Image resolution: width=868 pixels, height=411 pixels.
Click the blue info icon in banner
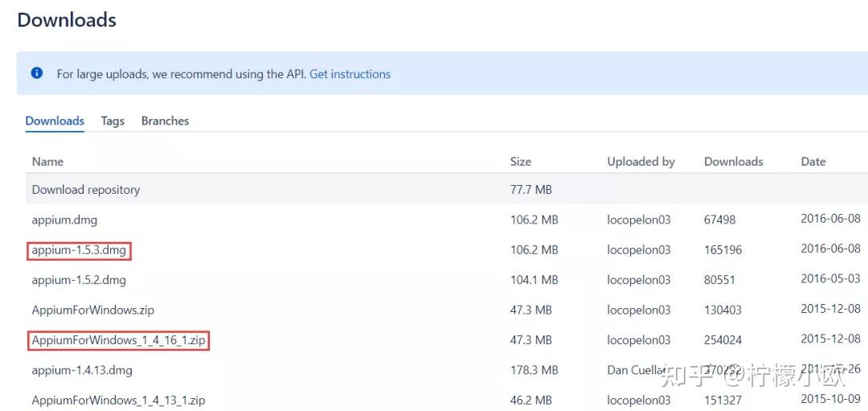[36, 73]
